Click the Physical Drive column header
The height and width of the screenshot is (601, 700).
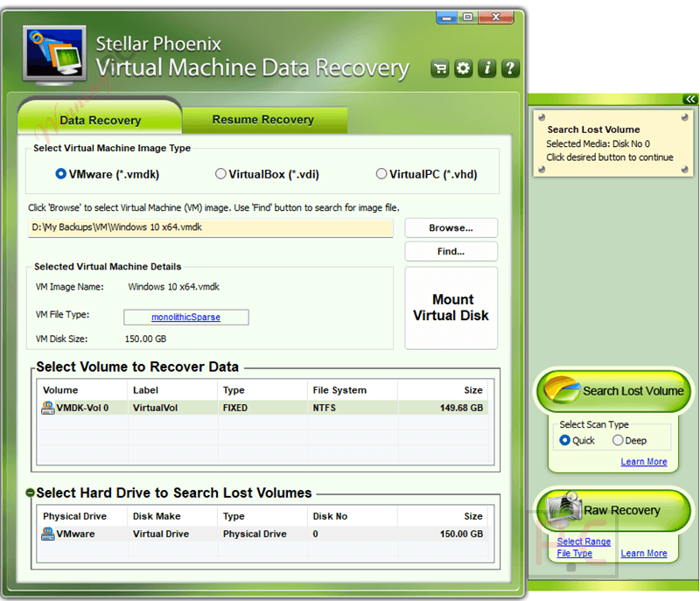74,516
